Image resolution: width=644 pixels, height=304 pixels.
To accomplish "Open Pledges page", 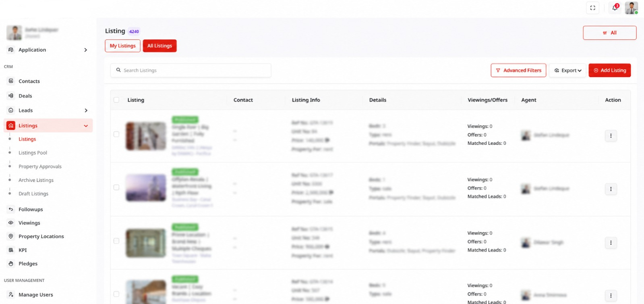I will (28, 264).
